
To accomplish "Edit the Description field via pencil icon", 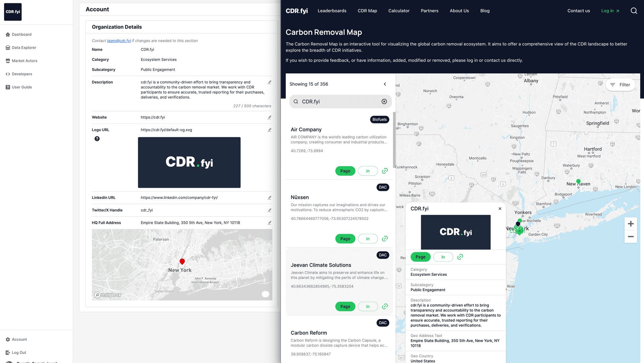I will click(269, 82).
